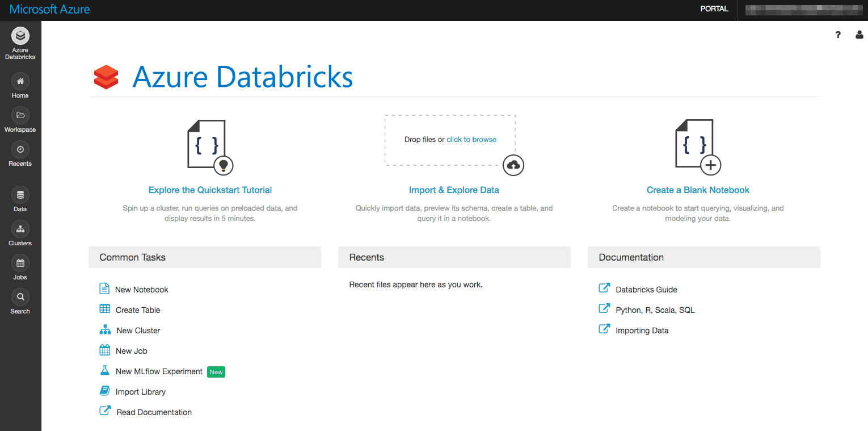
Task: Open the user account icon at top right
Action: 859,35
